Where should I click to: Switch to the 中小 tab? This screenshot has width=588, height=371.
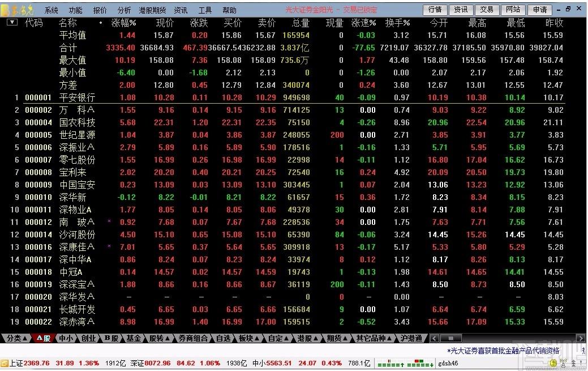coord(66,338)
